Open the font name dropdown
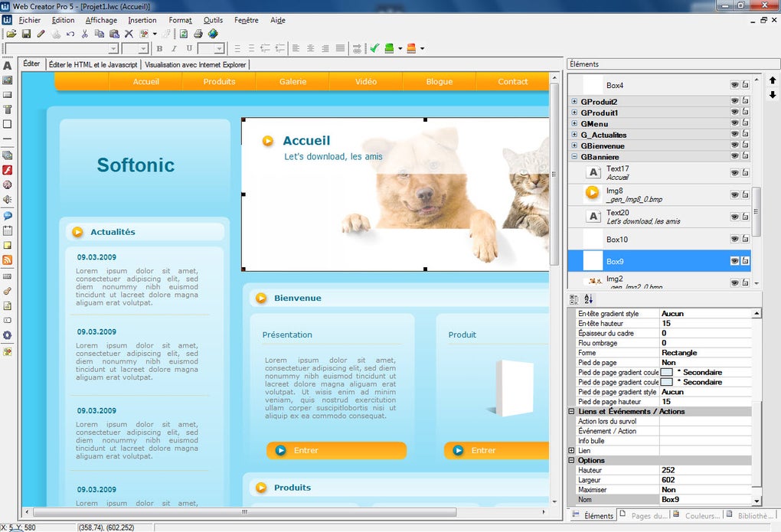Screen dimensions: 781x532 click(x=113, y=48)
